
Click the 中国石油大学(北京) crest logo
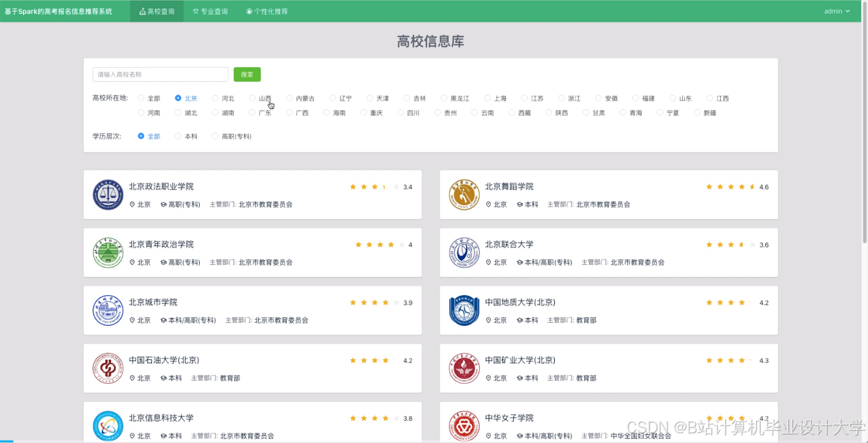point(108,368)
